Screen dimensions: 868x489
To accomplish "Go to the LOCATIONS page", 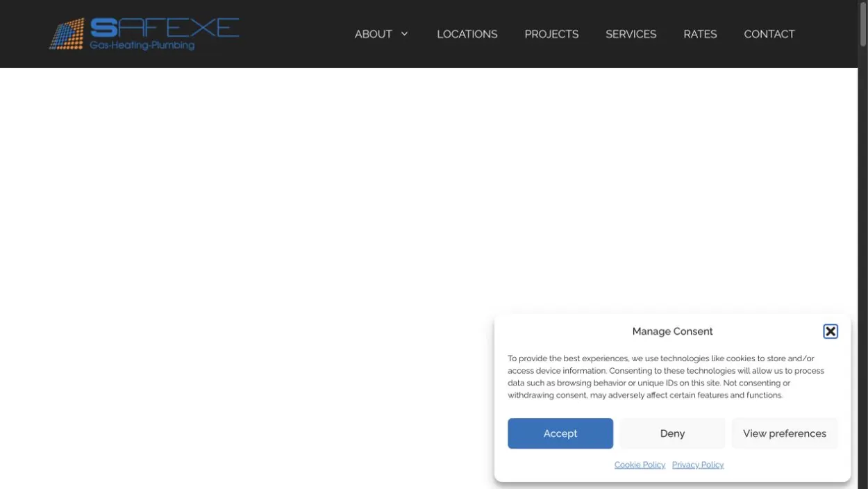I will pos(467,34).
